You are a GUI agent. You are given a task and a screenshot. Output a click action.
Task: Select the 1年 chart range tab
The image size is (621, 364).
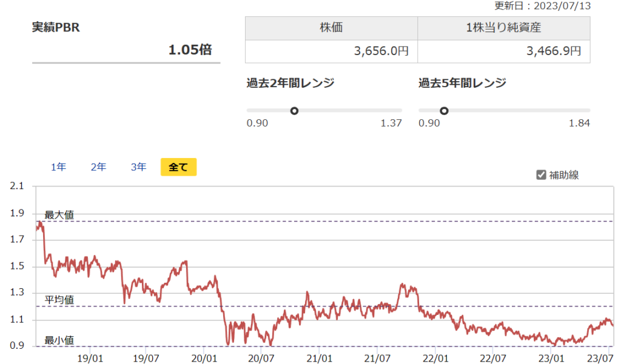coord(58,167)
